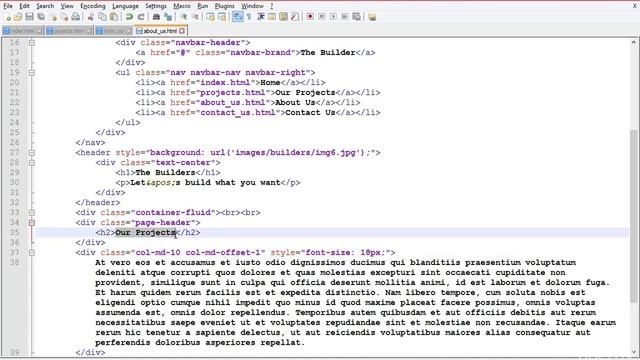Open the Plugins menu
Viewport: 640px width, 360px height.
[x=224, y=6]
